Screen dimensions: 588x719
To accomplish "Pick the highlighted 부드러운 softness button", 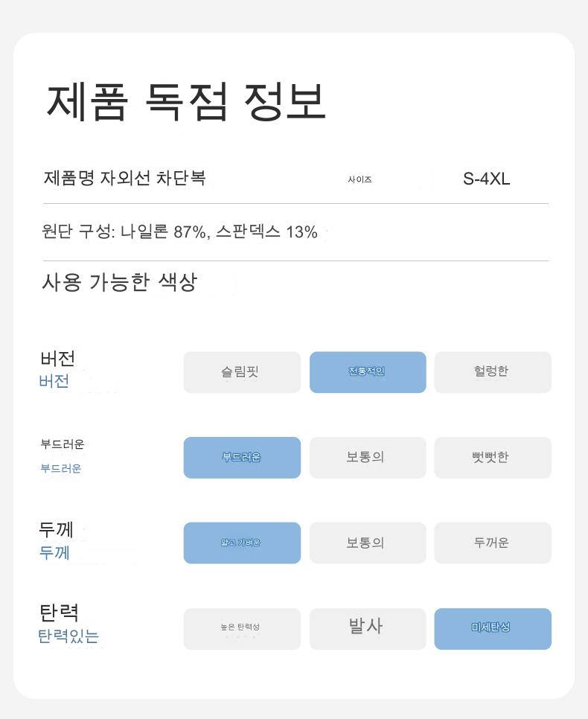I will [242, 458].
